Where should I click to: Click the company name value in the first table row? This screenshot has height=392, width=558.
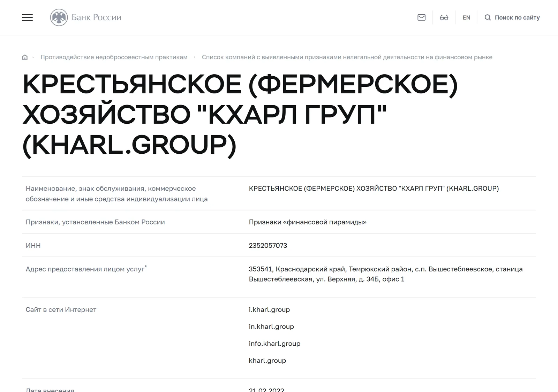coord(374,189)
